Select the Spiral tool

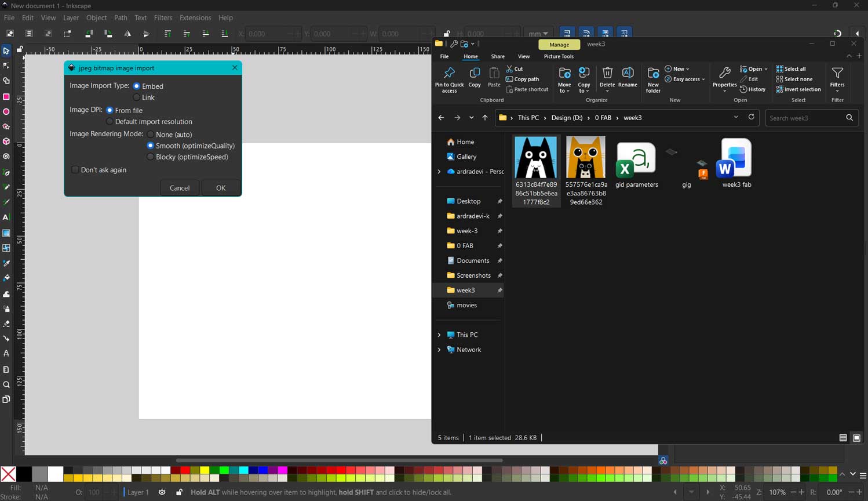point(6,157)
